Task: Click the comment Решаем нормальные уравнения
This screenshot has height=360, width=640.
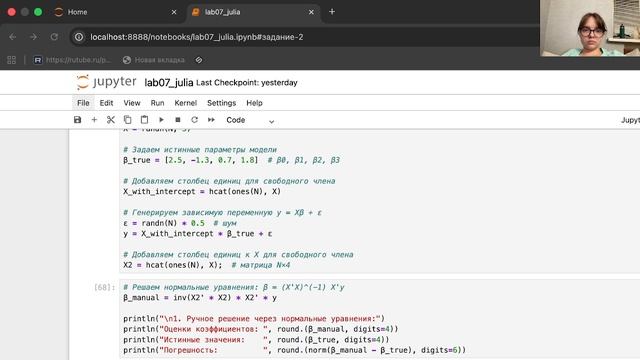Action: [x=233, y=287]
